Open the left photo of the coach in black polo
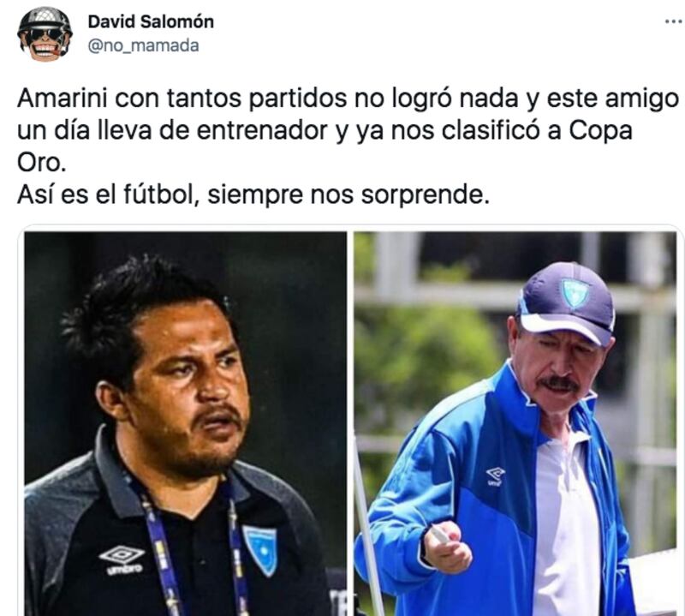The image size is (685, 616). point(186,423)
